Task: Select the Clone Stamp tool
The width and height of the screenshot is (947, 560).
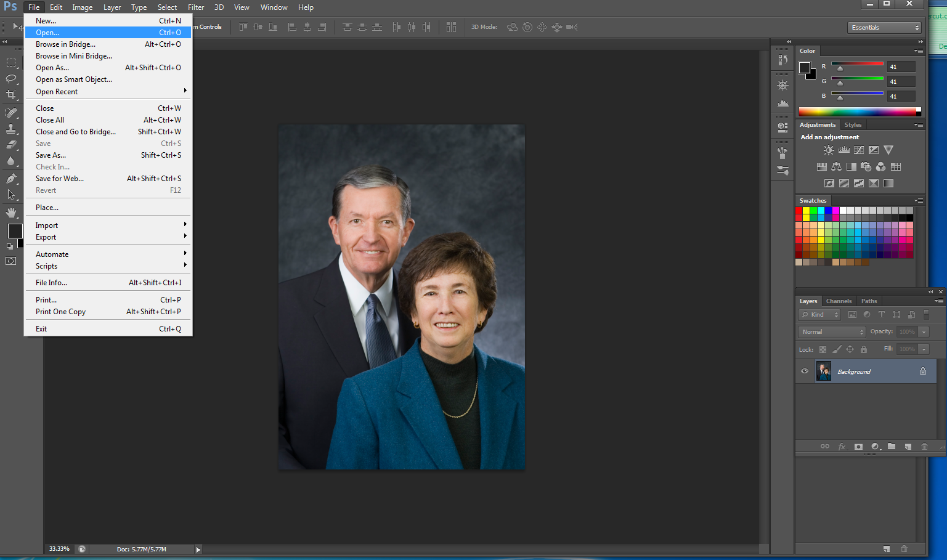Action: tap(11, 129)
